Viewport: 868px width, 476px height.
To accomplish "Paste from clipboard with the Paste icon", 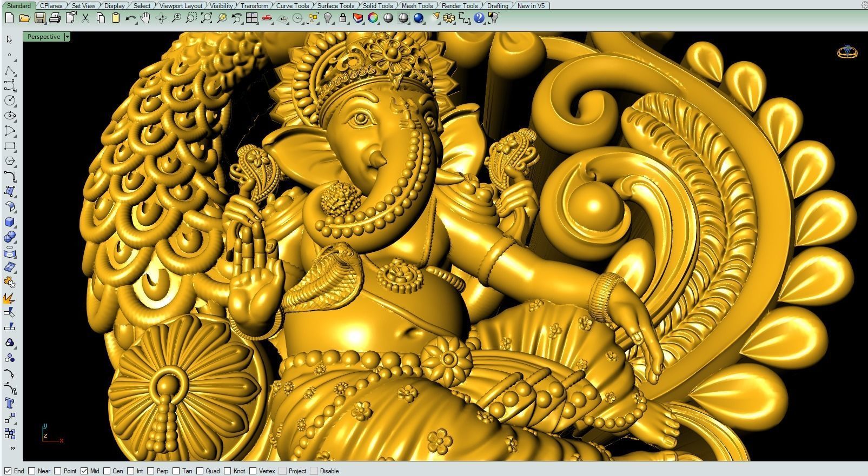I will [115, 18].
